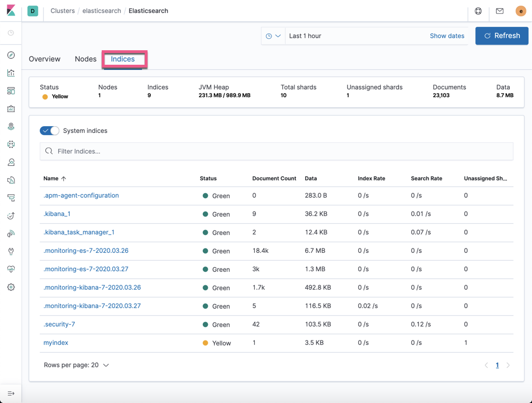Viewport: 532px width, 403px height.
Task: Open .apm-agent-configuration index
Action: pos(81,195)
